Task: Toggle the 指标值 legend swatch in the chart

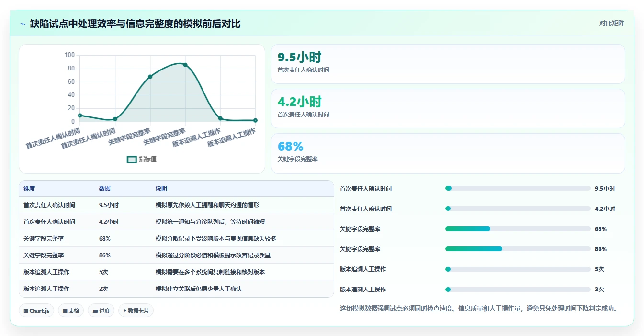Action: coord(132,160)
